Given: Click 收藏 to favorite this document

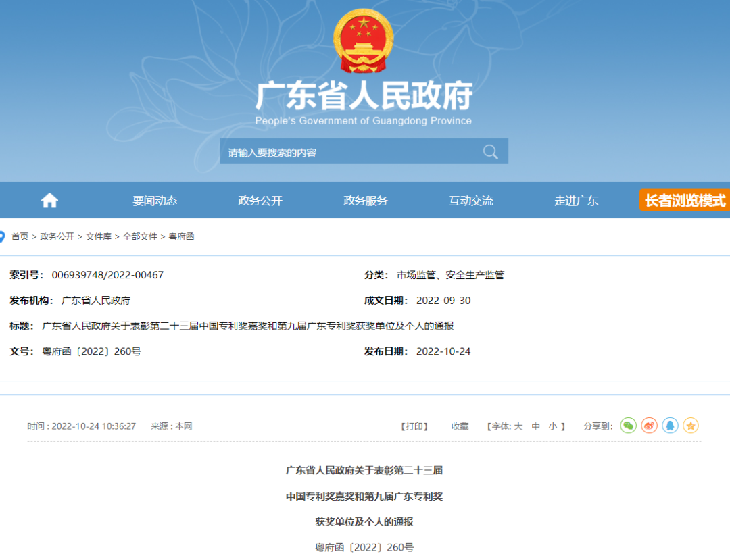Looking at the screenshot, I should pyautogui.click(x=460, y=426).
